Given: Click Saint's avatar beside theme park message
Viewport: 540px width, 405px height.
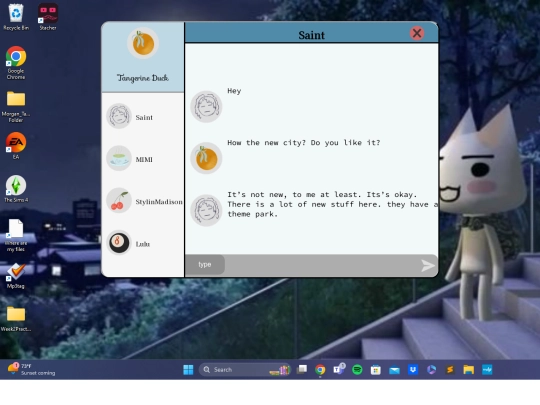Looking at the screenshot, I should [206, 210].
